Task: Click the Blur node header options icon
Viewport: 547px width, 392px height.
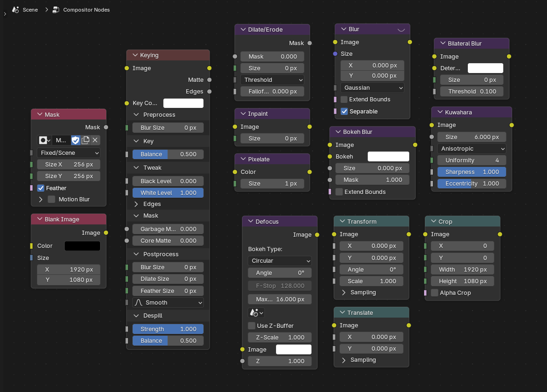Action: pyautogui.click(x=401, y=30)
